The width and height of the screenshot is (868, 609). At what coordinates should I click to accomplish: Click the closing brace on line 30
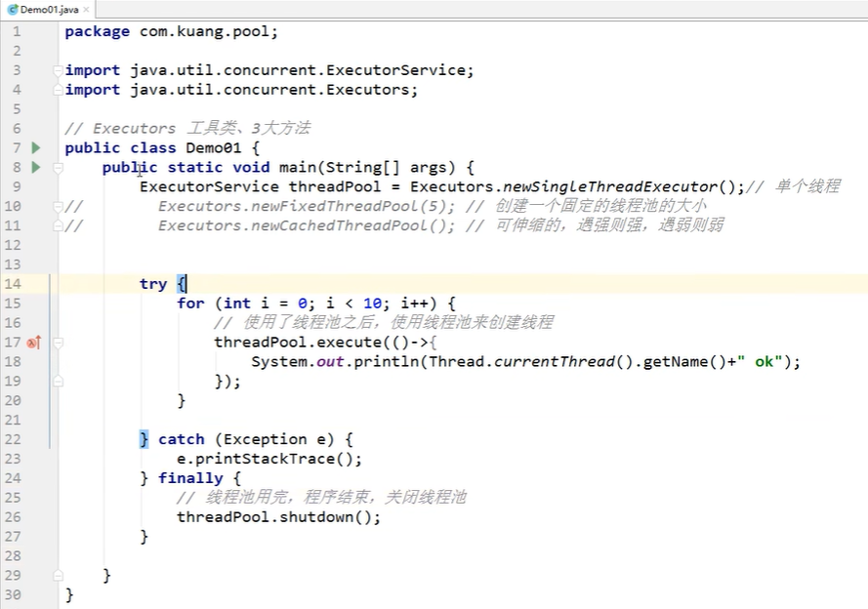pos(69,594)
